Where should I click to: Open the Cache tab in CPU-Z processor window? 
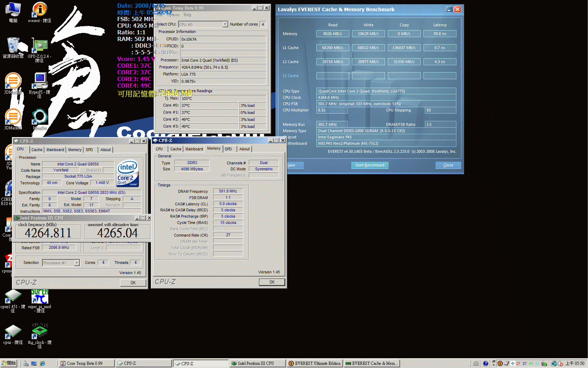point(37,150)
